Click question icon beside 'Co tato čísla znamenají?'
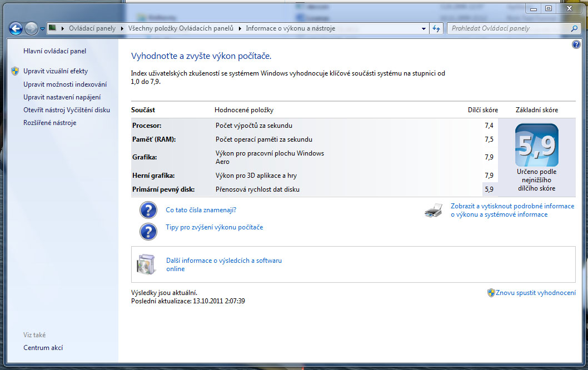 click(x=148, y=210)
